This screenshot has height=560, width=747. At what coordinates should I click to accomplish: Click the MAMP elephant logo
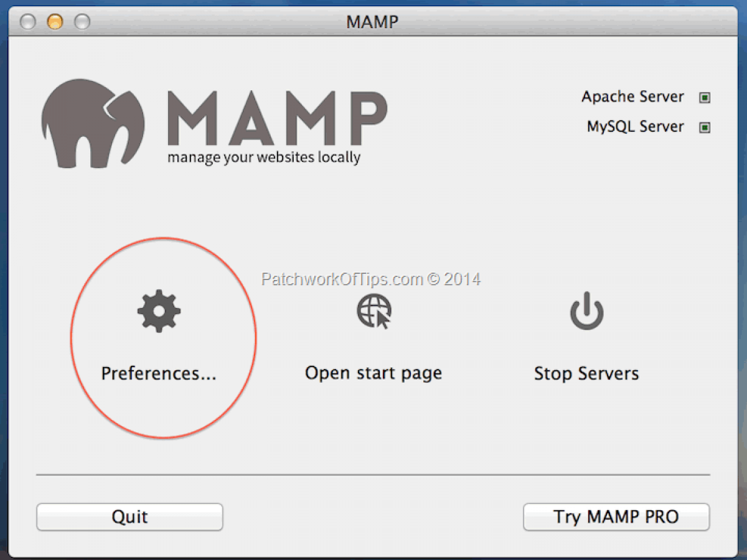pos(93,123)
